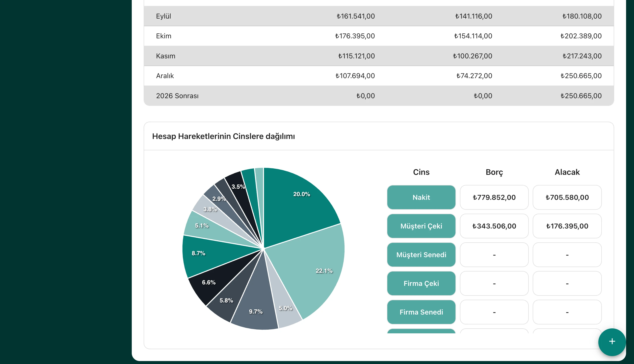Click the Firma Senedi category button
Image resolution: width=634 pixels, height=364 pixels.
pos(421,312)
